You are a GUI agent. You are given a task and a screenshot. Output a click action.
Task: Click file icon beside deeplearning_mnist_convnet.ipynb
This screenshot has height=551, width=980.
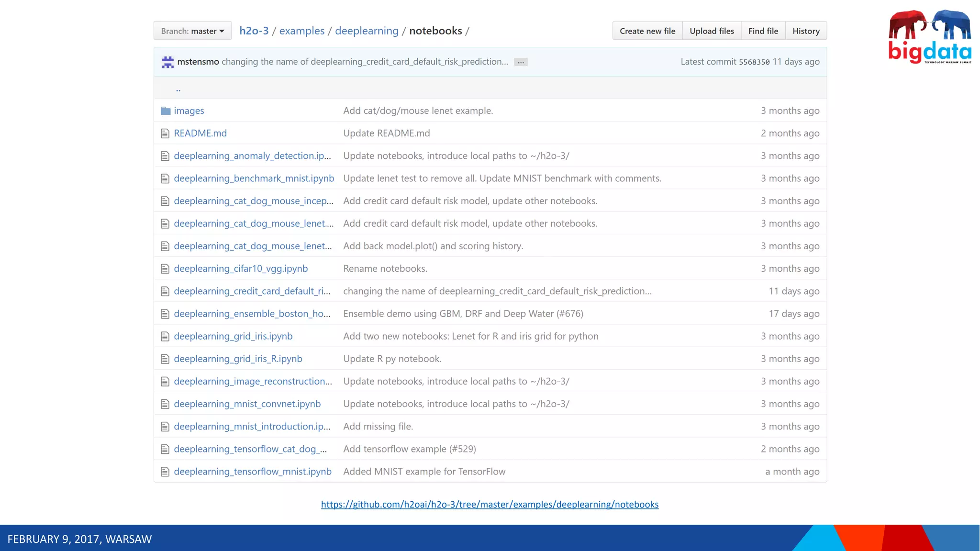[x=165, y=404]
